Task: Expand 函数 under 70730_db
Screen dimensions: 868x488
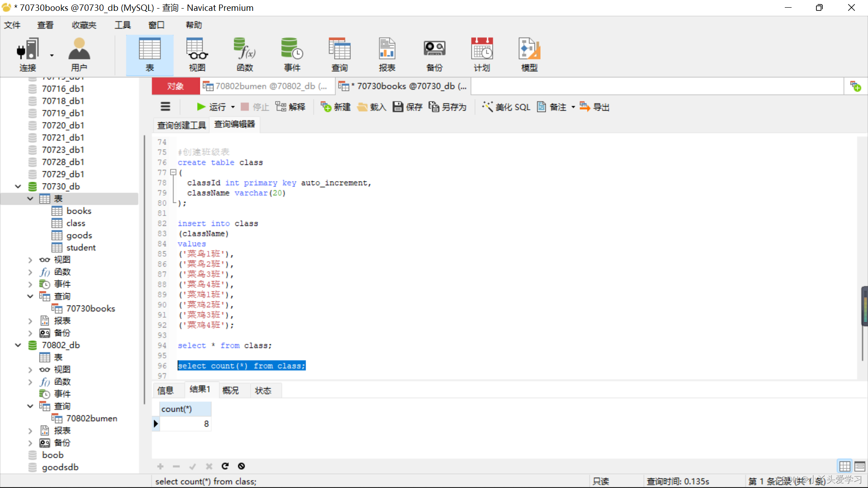Action: (x=30, y=272)
